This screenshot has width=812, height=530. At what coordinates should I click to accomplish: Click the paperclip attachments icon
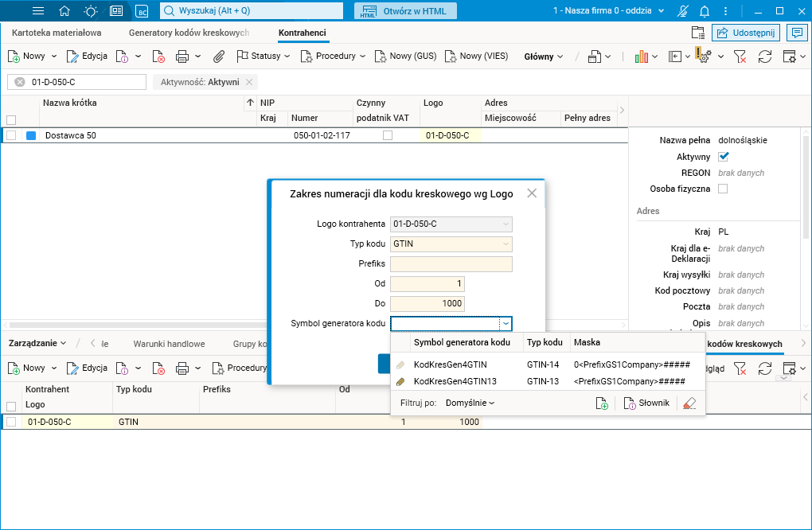219,57
